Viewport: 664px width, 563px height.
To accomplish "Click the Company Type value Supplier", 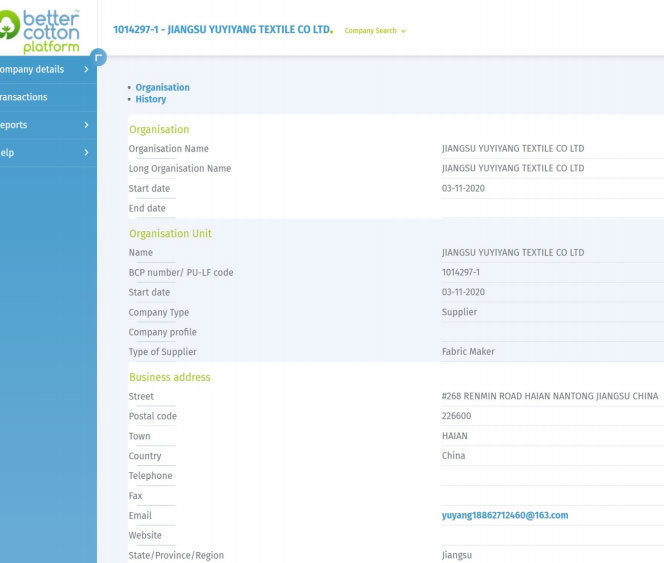I will coord(459,312).
